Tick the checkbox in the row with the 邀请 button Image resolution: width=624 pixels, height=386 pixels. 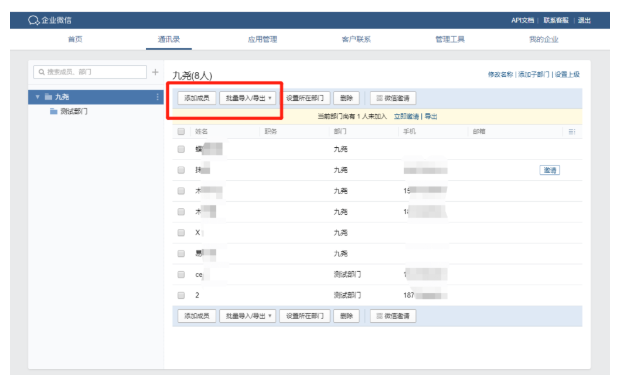pyautogui.click(x=181, y=170)
